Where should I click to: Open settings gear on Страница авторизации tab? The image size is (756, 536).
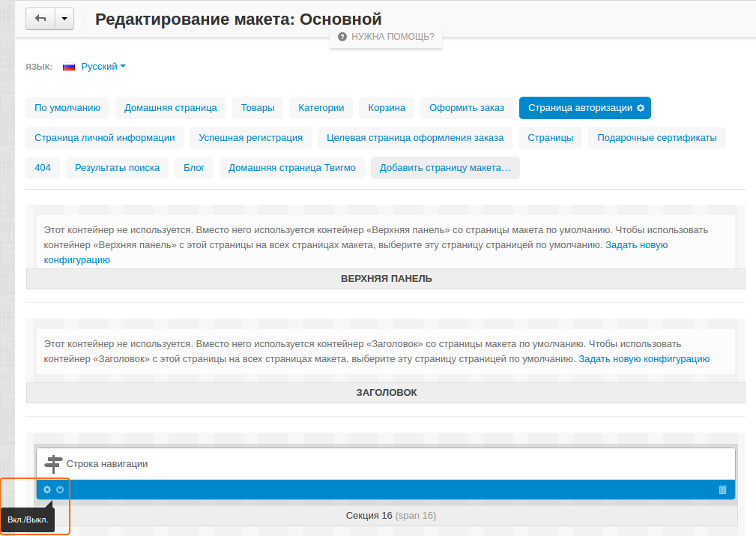click(640, 107)
